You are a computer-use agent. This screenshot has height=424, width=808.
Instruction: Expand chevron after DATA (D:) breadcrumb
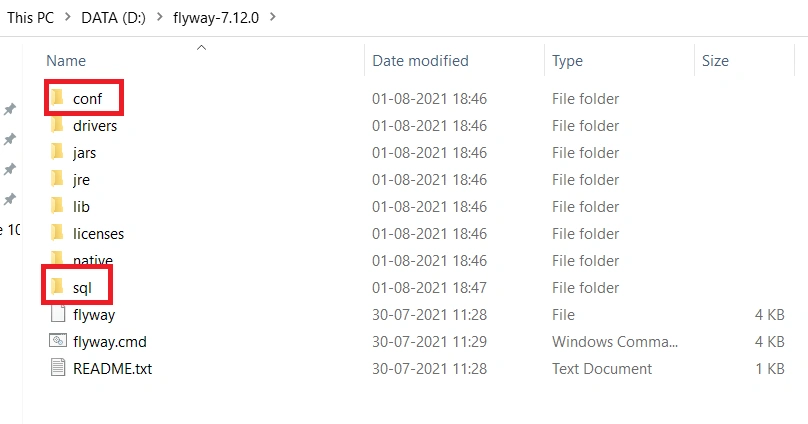pos(160,17)
